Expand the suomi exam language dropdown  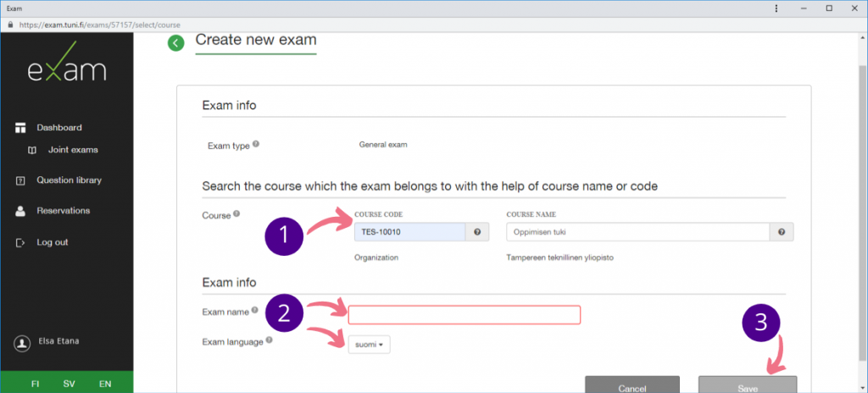tap(369, 345)
